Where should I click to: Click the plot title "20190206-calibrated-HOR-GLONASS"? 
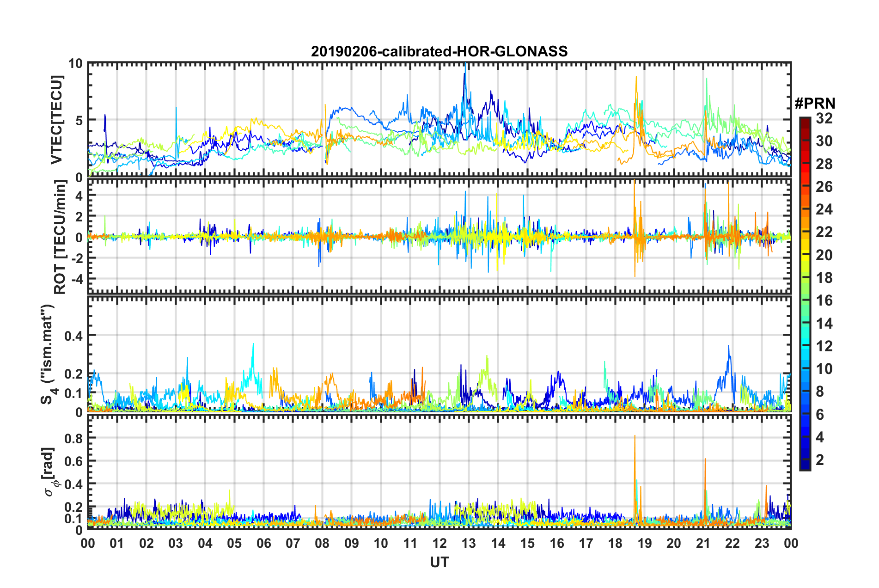(439, 51)
